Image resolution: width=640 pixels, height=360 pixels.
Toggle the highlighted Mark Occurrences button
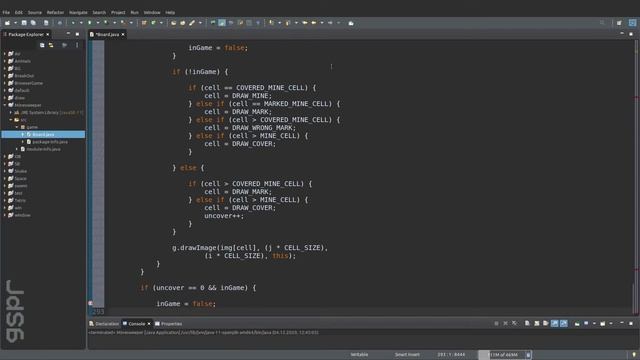[222, 23]
